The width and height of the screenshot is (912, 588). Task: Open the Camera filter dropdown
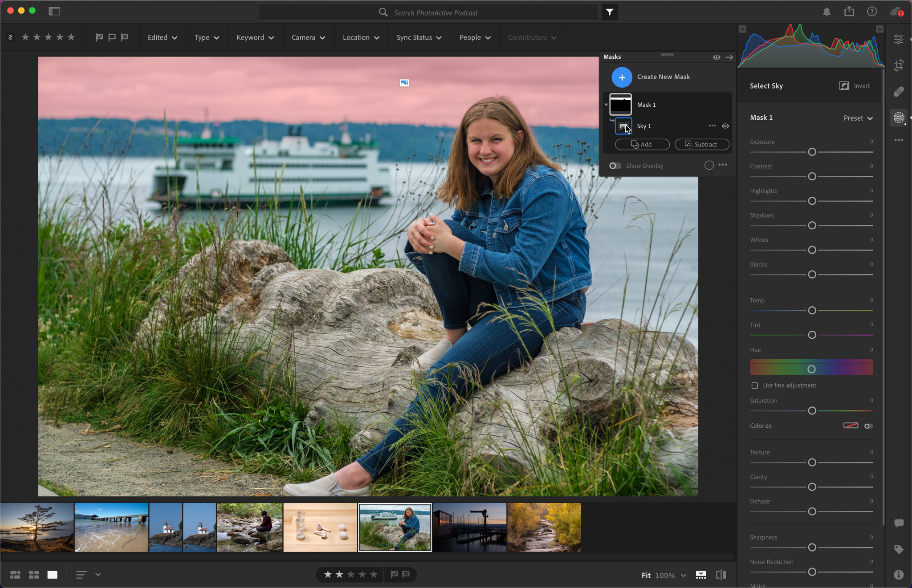[308, 37]
